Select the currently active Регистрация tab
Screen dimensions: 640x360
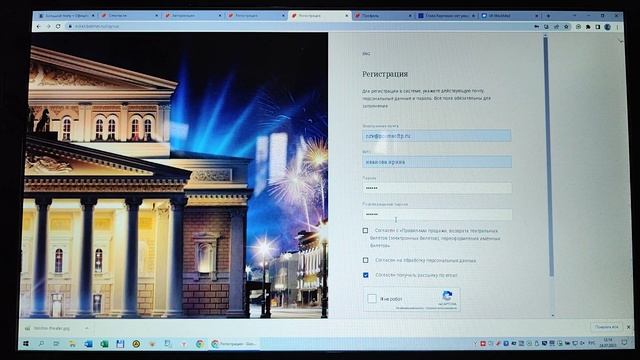320,16
